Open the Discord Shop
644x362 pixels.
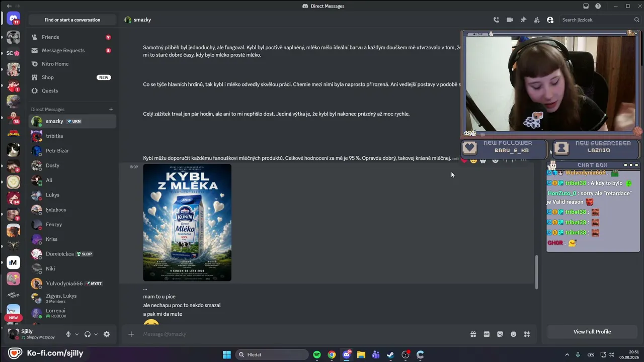(x=72, y=77)
